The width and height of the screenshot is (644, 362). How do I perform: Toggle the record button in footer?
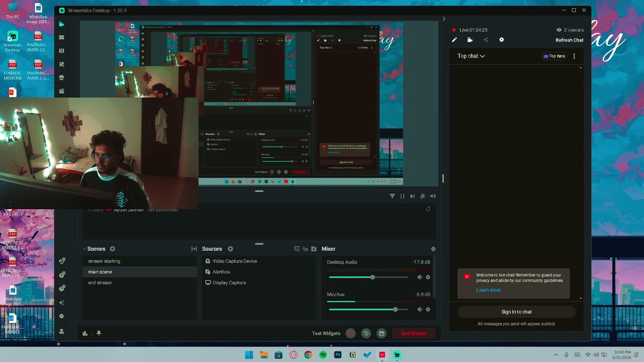click(x=351, y=333)
